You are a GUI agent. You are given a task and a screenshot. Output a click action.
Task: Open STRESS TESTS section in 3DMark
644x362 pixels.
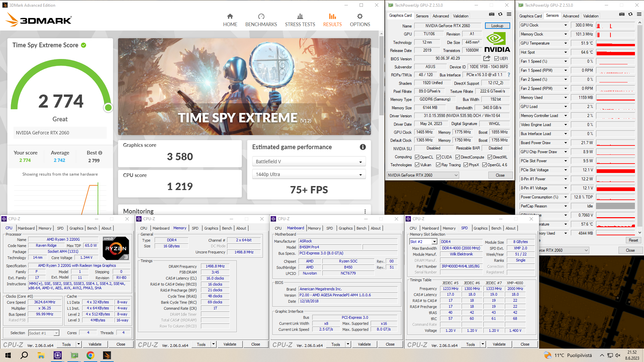pyautogui.click(x=300, y=20)
